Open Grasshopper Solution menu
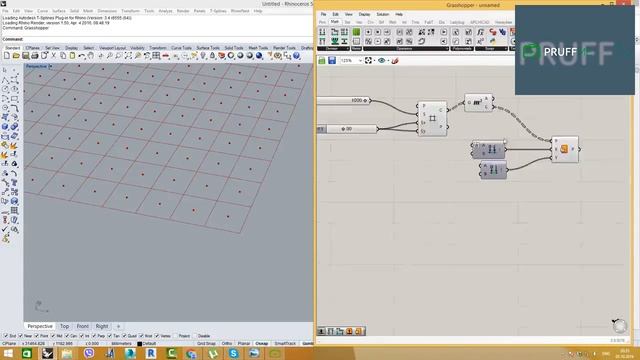Viewport: 640px width, 360px height. point(382,14)
